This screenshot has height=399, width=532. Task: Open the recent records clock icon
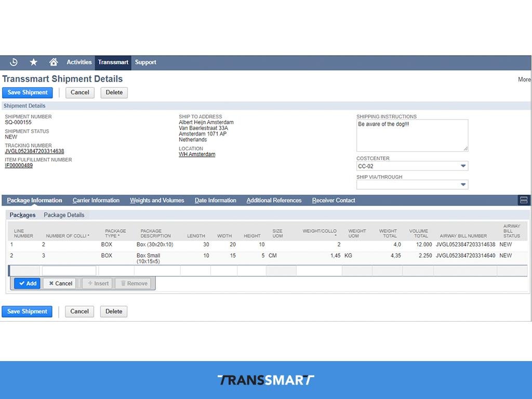[14, 62]
